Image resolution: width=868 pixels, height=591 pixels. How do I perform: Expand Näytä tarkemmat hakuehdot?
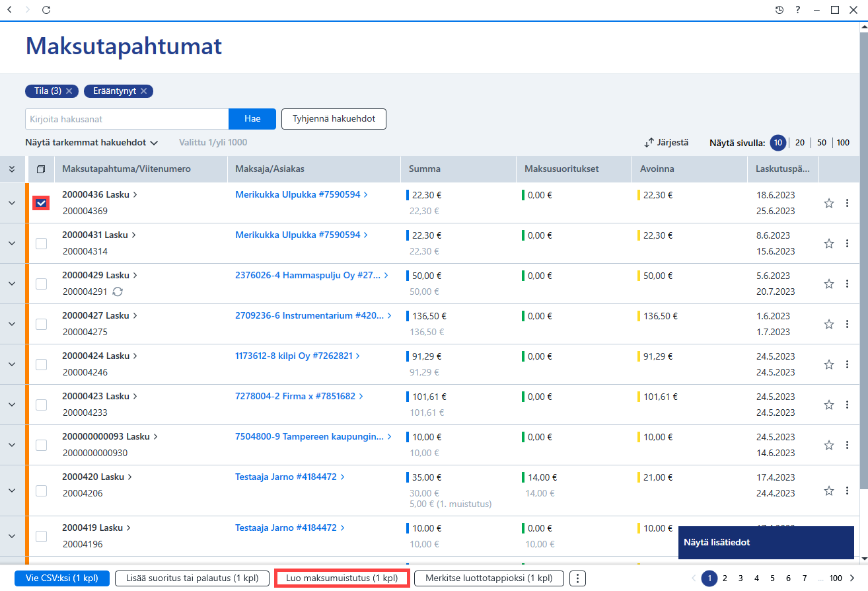tap(92, 142)
